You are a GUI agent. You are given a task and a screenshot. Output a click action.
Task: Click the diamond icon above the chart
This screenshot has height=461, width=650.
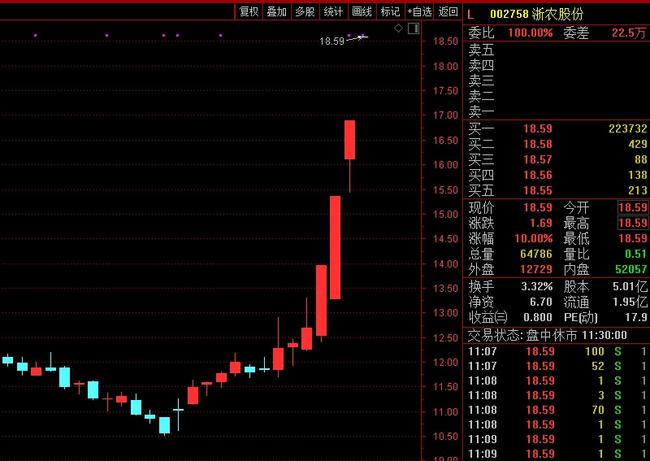(398, 28)
